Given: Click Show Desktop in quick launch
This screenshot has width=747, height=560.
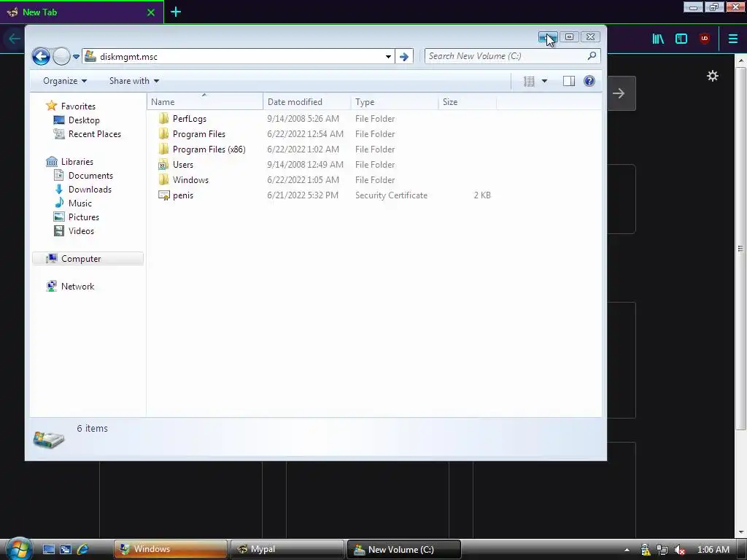Looking at the screenshot, I should (49, 549).
